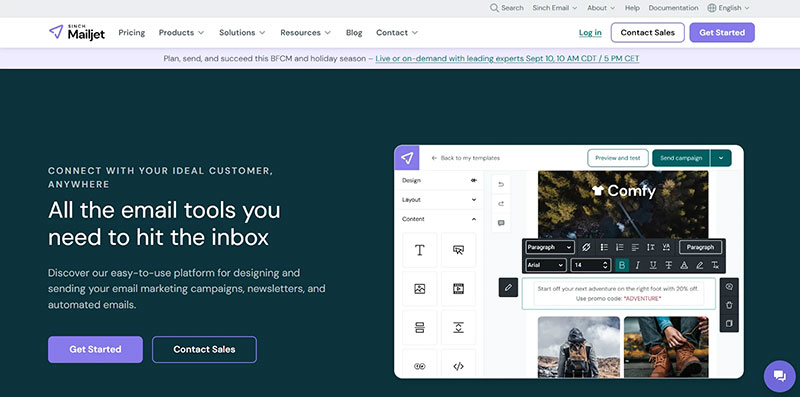Go to the Blog page
The height and width of the screenshot is (397, 800).
354,32
